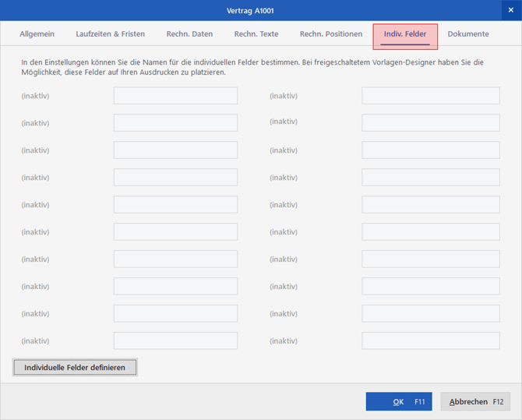Click the Indiv. Felder tab
This screenshot has height=420, width=522.
pyautogui.click(x=405, y=35)
